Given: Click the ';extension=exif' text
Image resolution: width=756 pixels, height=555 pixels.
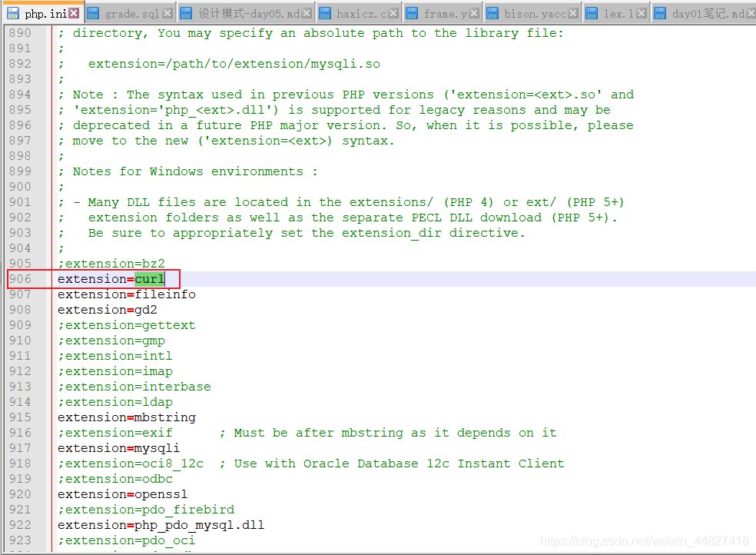Looking at the screenshot, I should coord(115,433).
